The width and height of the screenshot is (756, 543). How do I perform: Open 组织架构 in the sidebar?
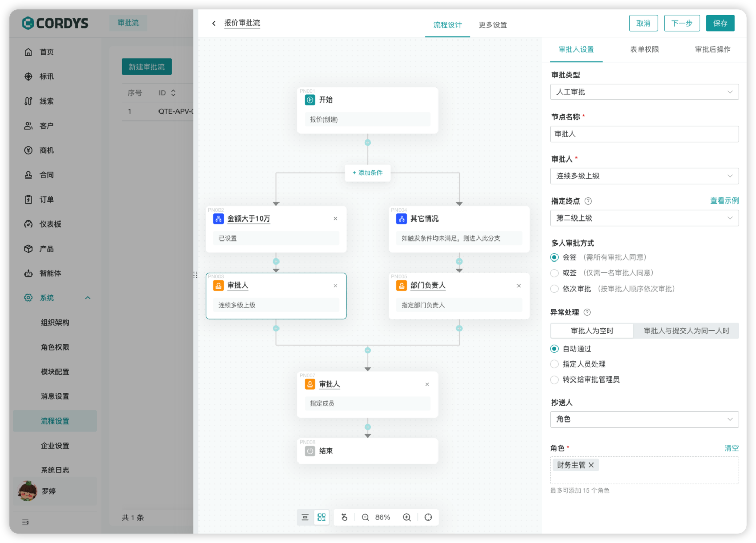(x=55, y=323)
